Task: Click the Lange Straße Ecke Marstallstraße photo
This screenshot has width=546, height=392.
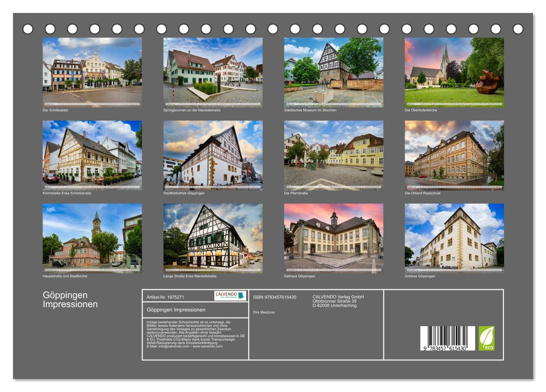Action: coord(213,238)
